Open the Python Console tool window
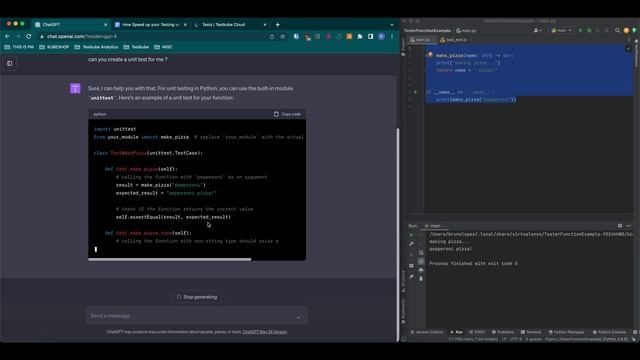 pos(609,332)
